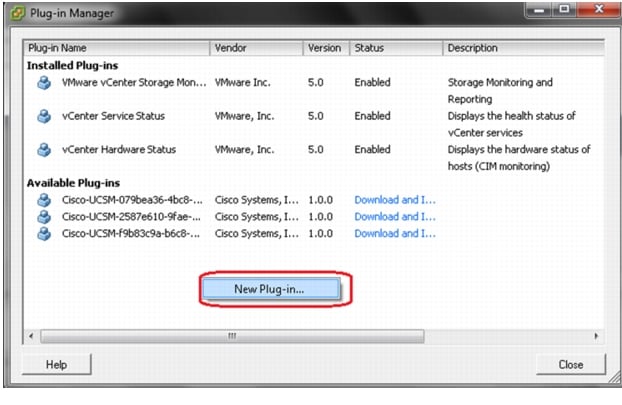Click the Cisco-UCSM-f9b83c9a plug-in icon
Screen dimensions: 622x405
point(44,234)
